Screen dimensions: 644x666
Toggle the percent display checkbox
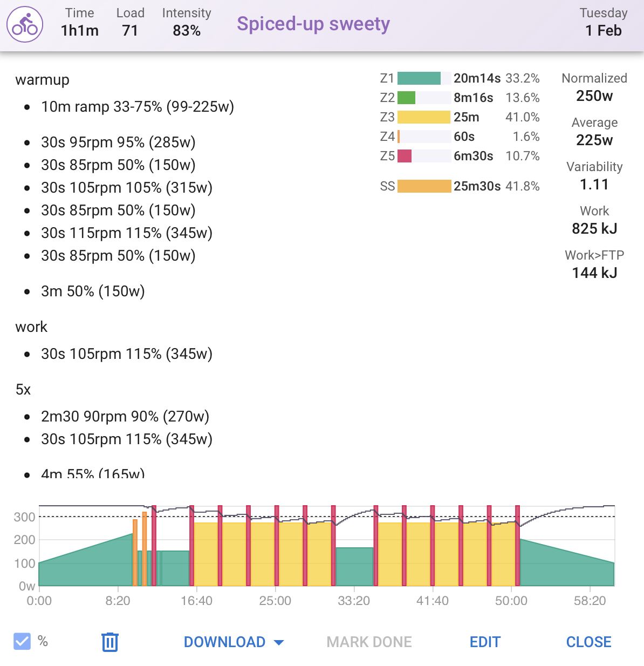pos(22,641)
